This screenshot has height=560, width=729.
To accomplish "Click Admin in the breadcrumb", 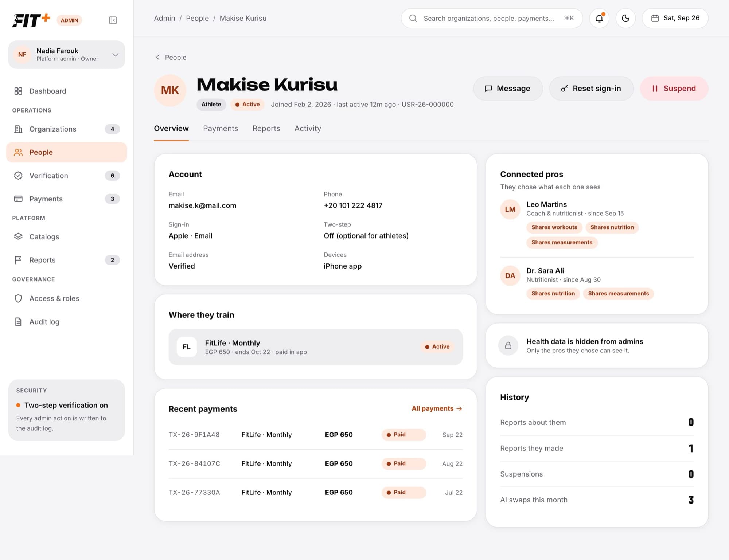I will pos(164,18).
